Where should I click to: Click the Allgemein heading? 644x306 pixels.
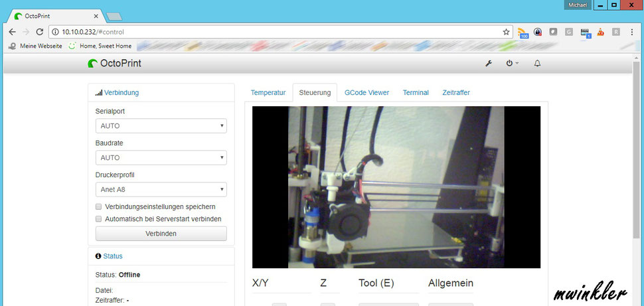(x=451, y=283)
